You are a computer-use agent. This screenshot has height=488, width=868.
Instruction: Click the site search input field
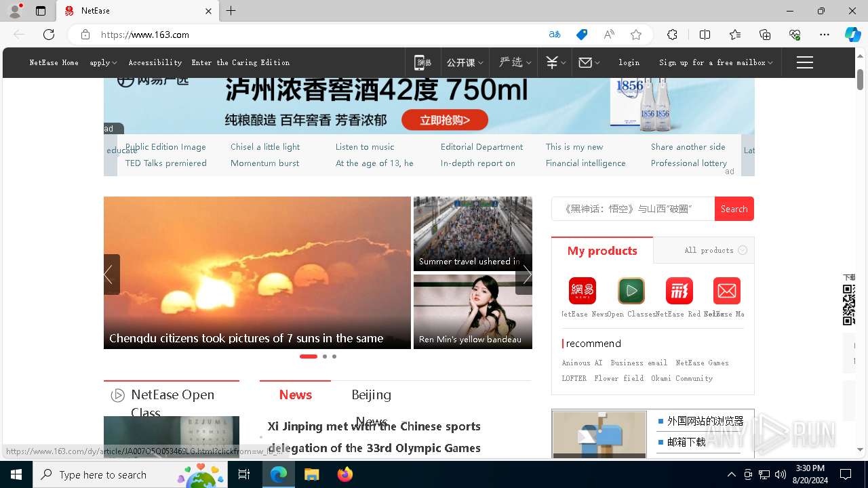pyautogui.click(x=633, y=209)
